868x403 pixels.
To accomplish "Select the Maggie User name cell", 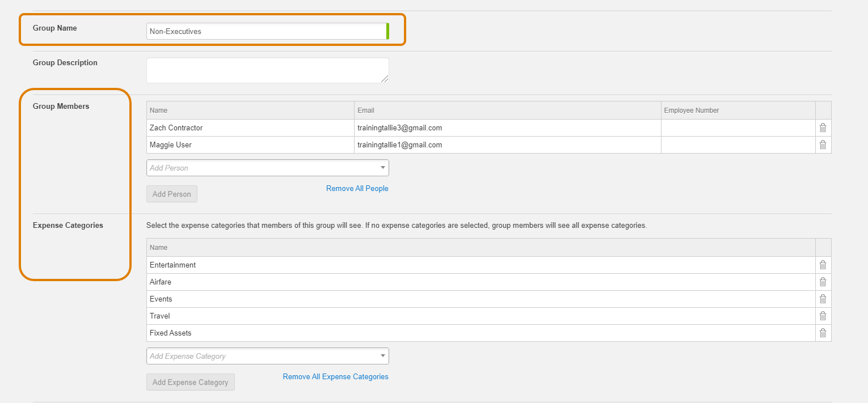I will point(250,145).
